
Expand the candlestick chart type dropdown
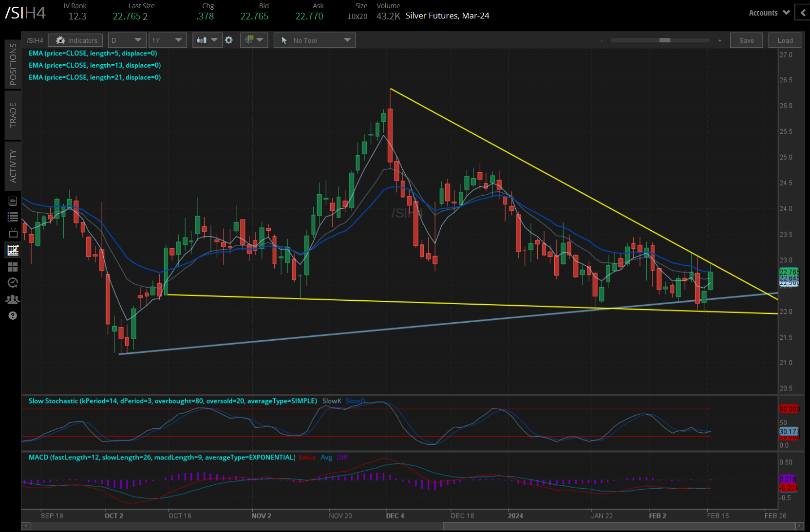(x=207, y=40)
